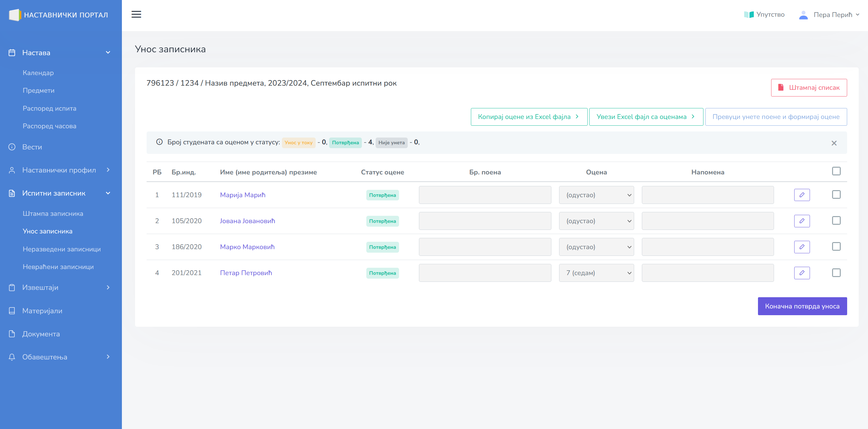868x429 pixels.
Task: Open grade dropdown showing 7 (седам)
Action: point(596,273)
